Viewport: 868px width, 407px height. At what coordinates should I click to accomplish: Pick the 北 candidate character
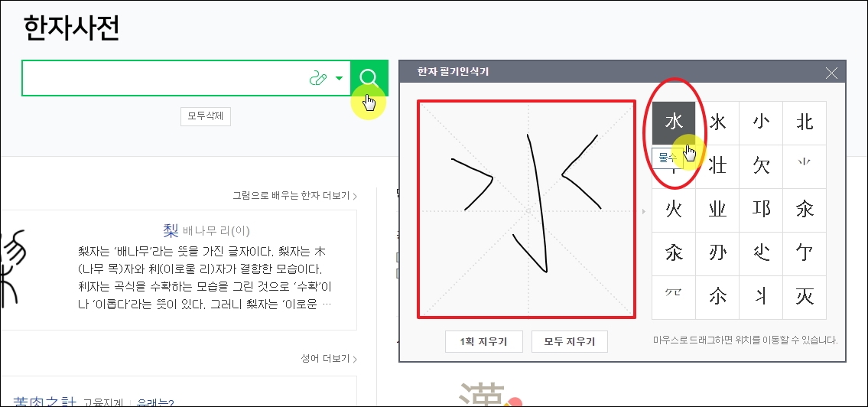(805, 122)
